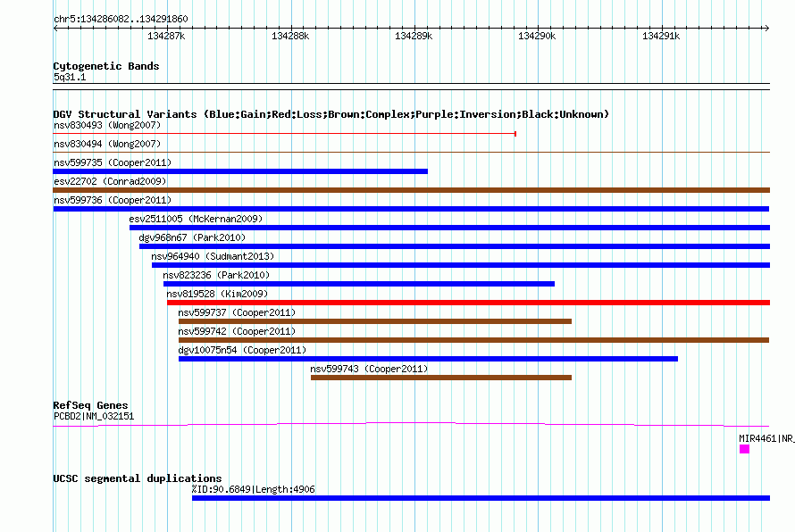795x532 pixels.
Task: Click the 134290k ruler tick label
Action: click(x=537, y=36)
